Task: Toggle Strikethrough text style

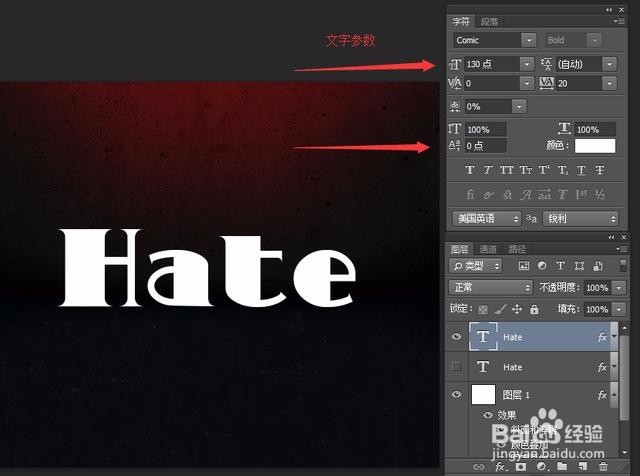Action: point(600,170)
